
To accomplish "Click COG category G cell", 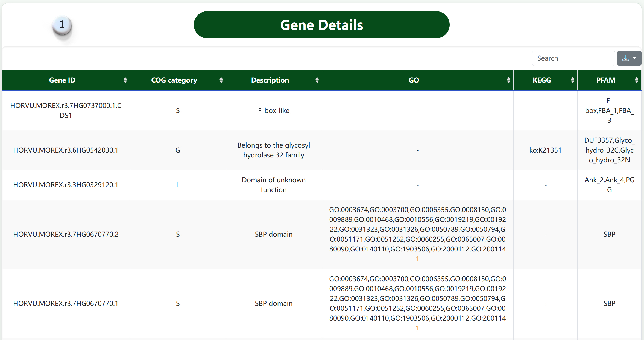I will coord(178,150).
